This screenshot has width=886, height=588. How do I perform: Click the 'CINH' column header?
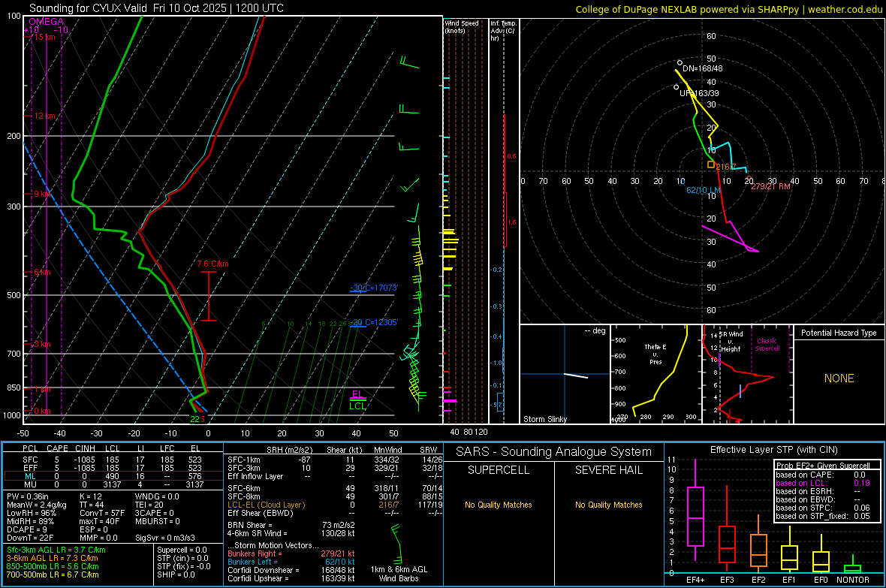click(86, 448)
